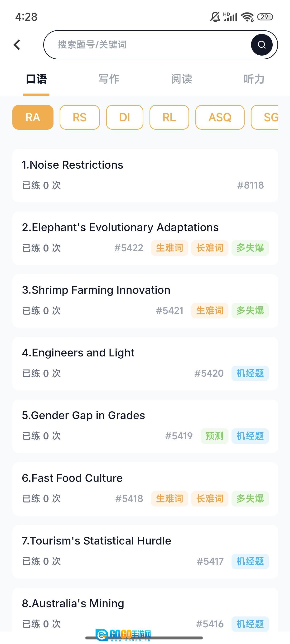The width and height of the screenshot is (290, 644).
Task: Tap the 多失爆 tag on Shrimp Farming
Action: pyautogui.click(x=250, y=311)
